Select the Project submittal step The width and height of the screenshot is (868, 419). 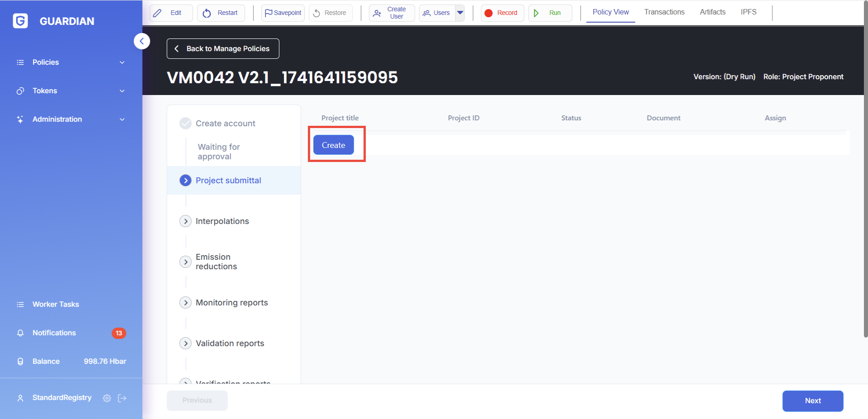[x=234, y=181]
